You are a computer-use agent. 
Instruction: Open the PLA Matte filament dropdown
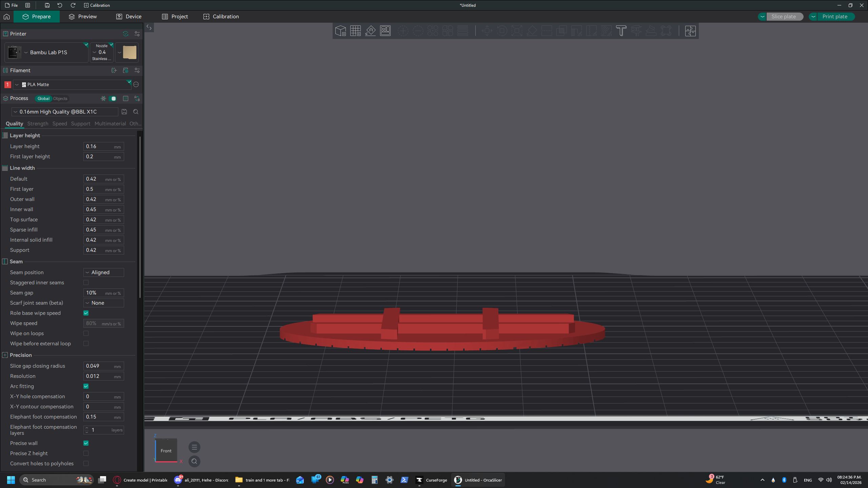(x=72, y=85)
